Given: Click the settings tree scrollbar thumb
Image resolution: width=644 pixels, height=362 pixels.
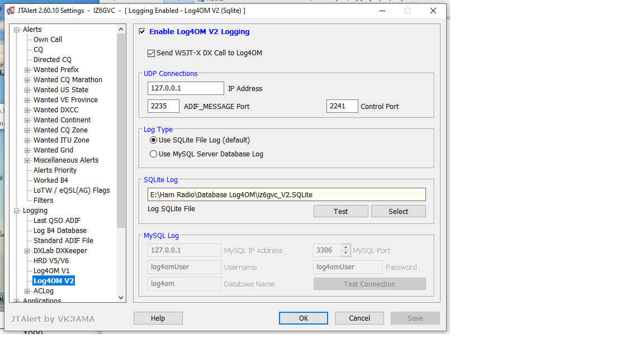Looking at the screenshot, I should (x=121, y=131).
